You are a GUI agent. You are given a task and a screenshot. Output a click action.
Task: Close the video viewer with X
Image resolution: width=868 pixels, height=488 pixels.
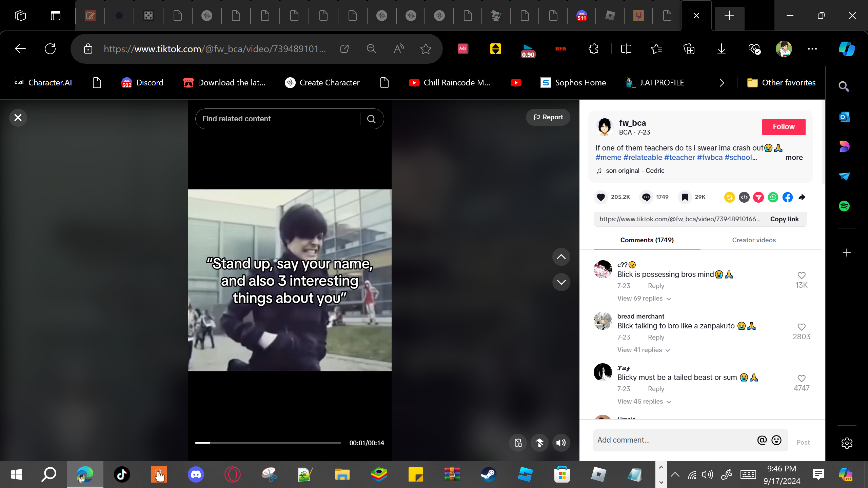18,118
